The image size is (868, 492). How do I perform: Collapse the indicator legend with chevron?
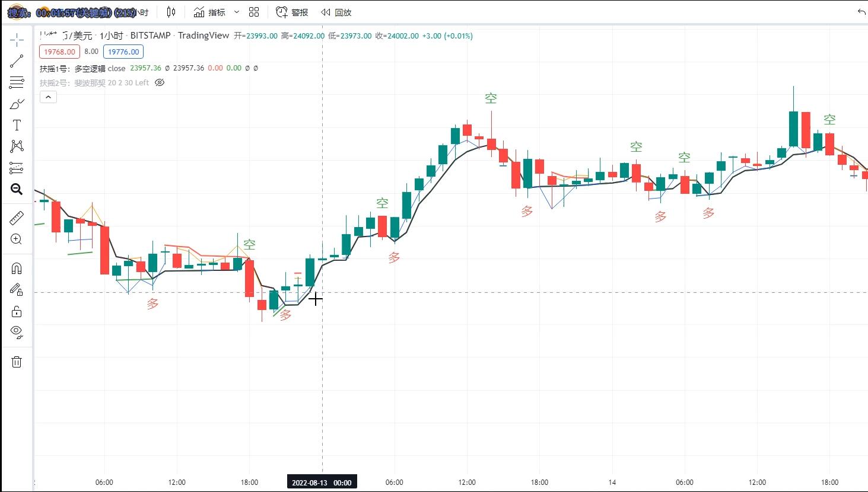(x=48, y=97)
